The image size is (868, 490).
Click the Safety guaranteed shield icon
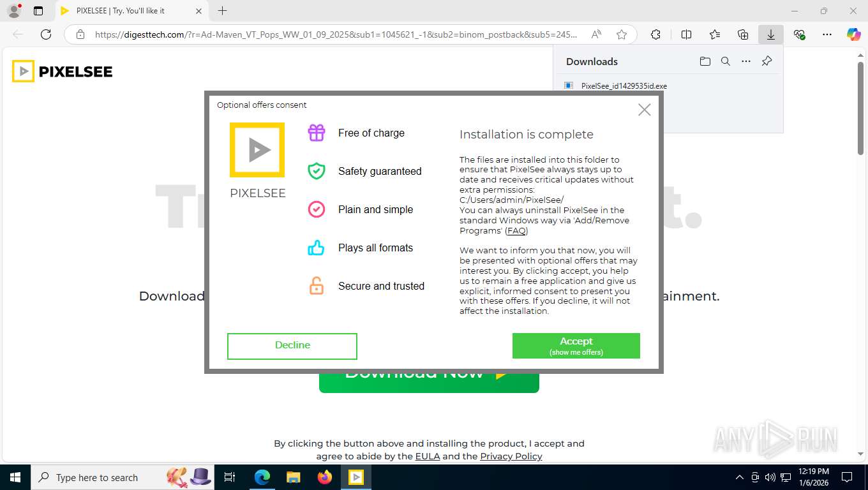click(317, 171)
